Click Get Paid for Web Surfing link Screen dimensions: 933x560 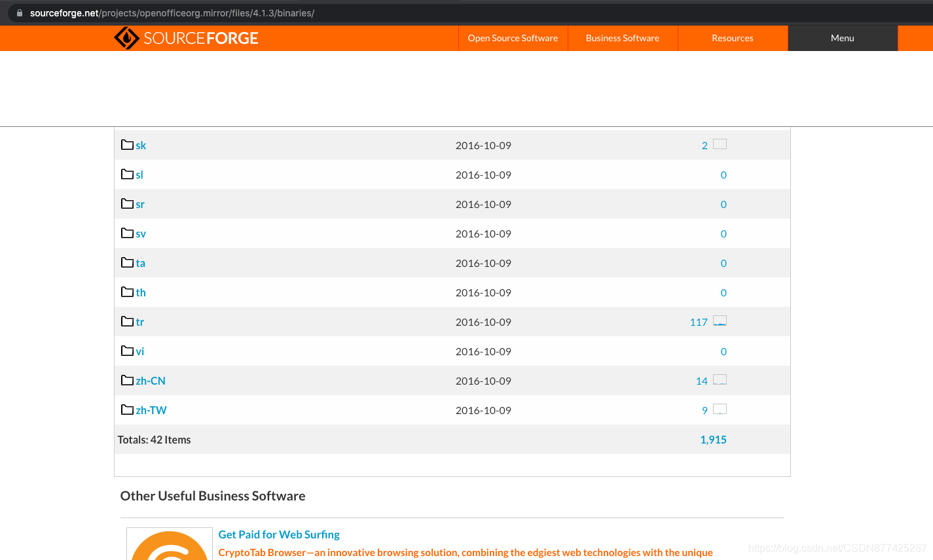pos(279,534)
